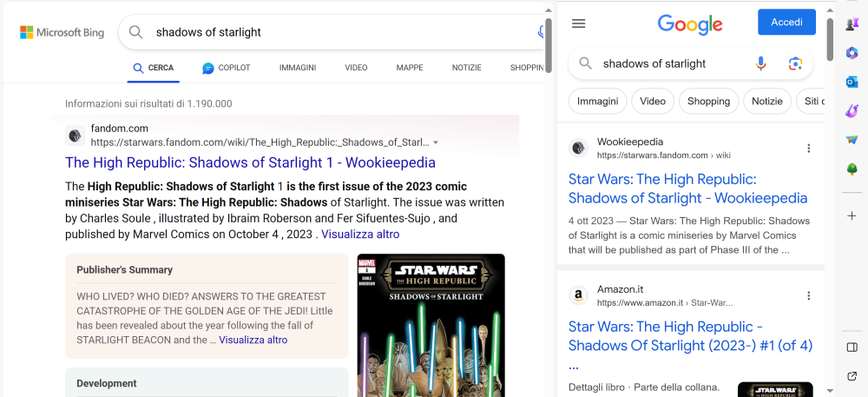868x397 pixels.
Task: Open the Google hamburger menu
Action: pyautogui.click(x=578, y=23)
